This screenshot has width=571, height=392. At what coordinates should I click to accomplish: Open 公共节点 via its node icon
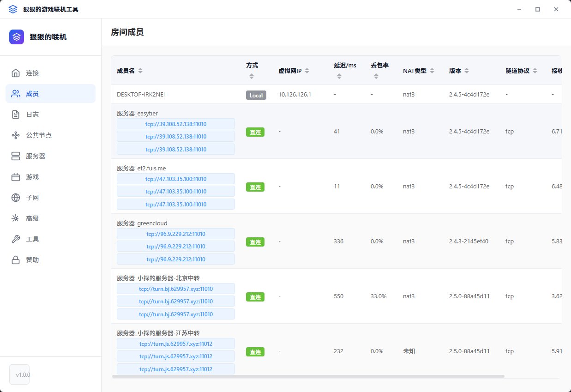pyautogui.click(x=16, y=135)
